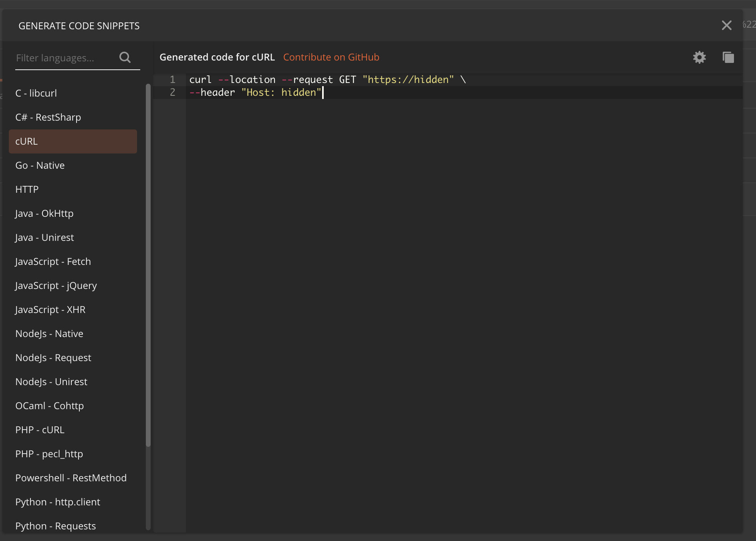Select Python - http.client language option
The image size is (756, 541).
pyautogui.click(x=58, y=502)
